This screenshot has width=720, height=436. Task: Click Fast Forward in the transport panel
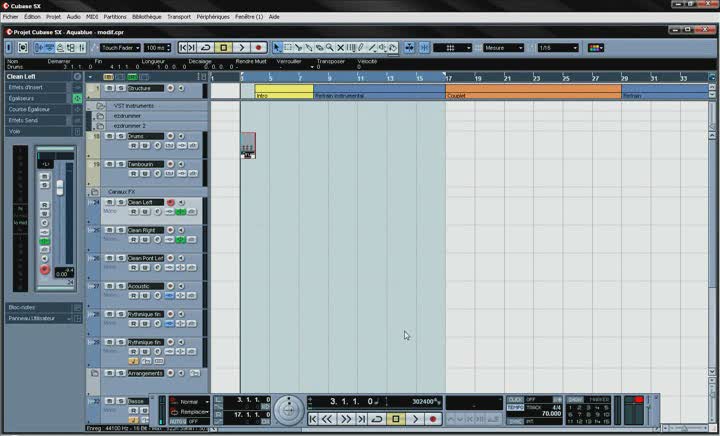pyautogui.click(x=345, y=419)
